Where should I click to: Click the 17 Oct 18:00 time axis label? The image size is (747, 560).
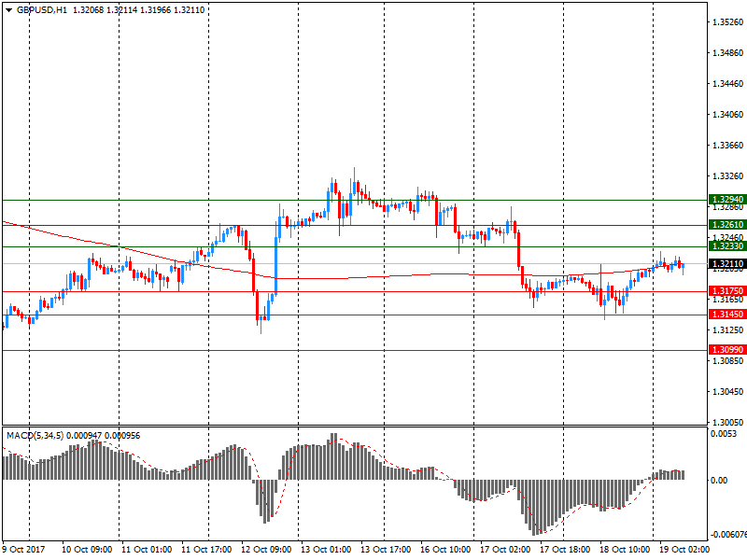[x=565, y=550]
